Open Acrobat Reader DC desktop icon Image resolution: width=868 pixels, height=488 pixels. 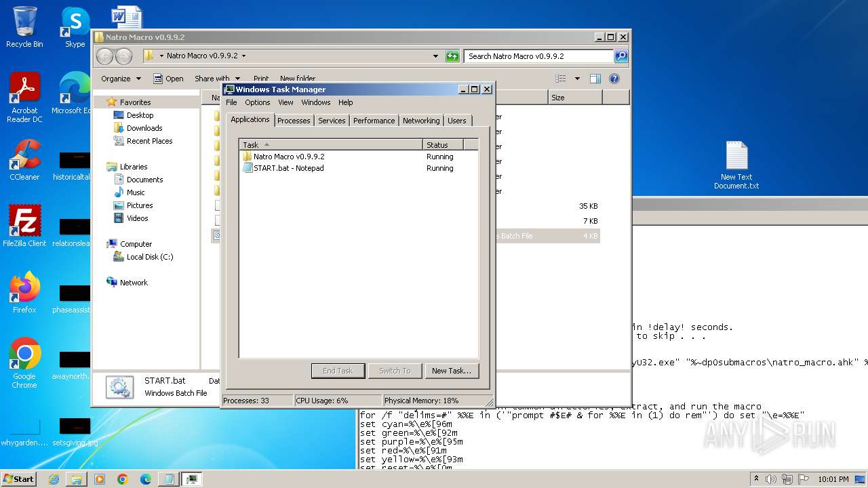click(24, 98)
